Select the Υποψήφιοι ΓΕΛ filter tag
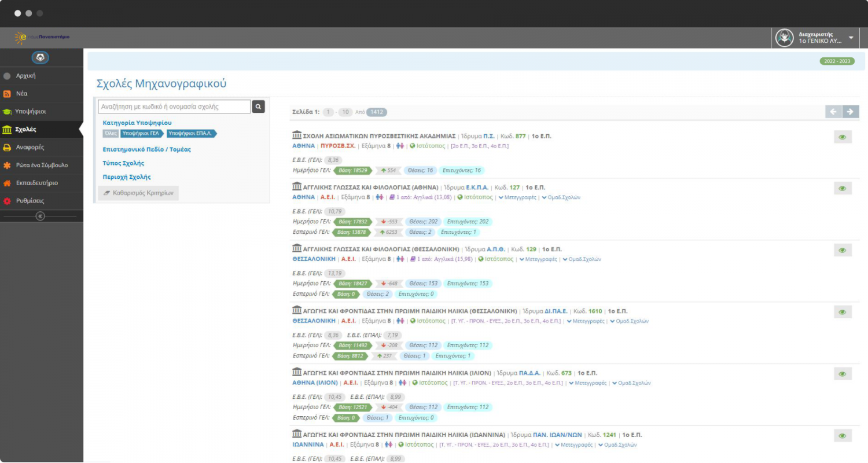This screenshot has width=868, height=463. [142, 133]
